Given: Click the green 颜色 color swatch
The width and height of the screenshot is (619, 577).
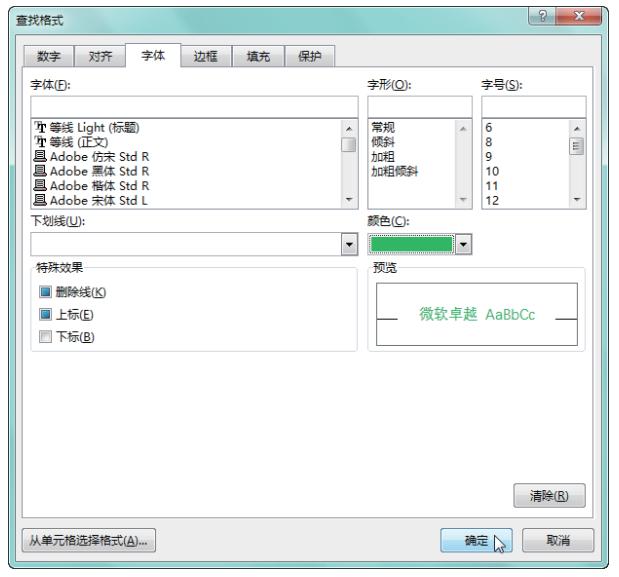Looking at the screenshot, I should (411, 244).
